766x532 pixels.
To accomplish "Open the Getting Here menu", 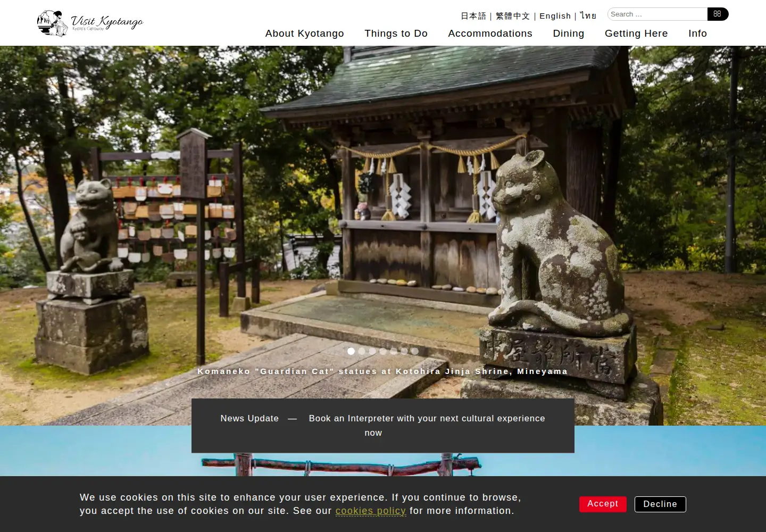I will (636, 34).
